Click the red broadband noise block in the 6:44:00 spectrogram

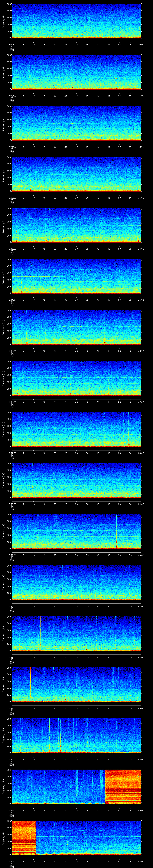[123, 787]
